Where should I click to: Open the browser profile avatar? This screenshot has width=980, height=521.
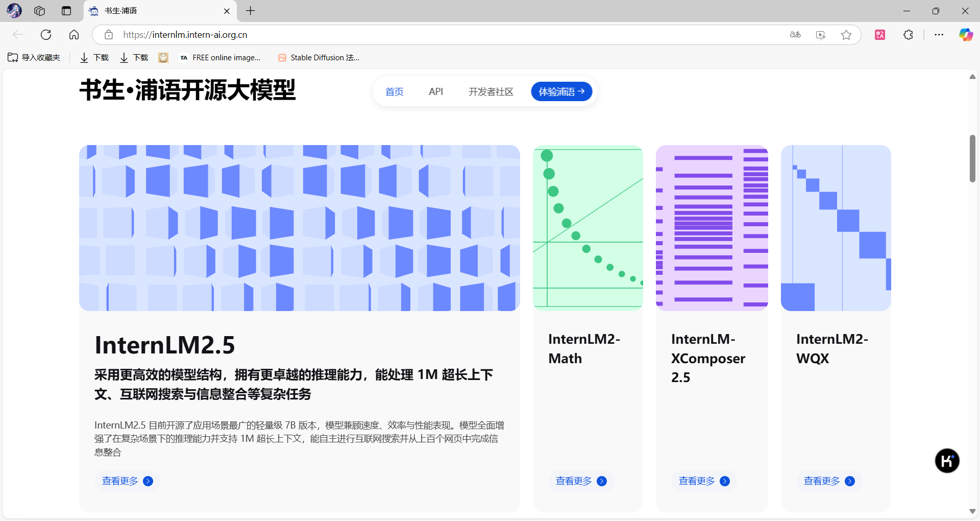click(x=14, y=11)
